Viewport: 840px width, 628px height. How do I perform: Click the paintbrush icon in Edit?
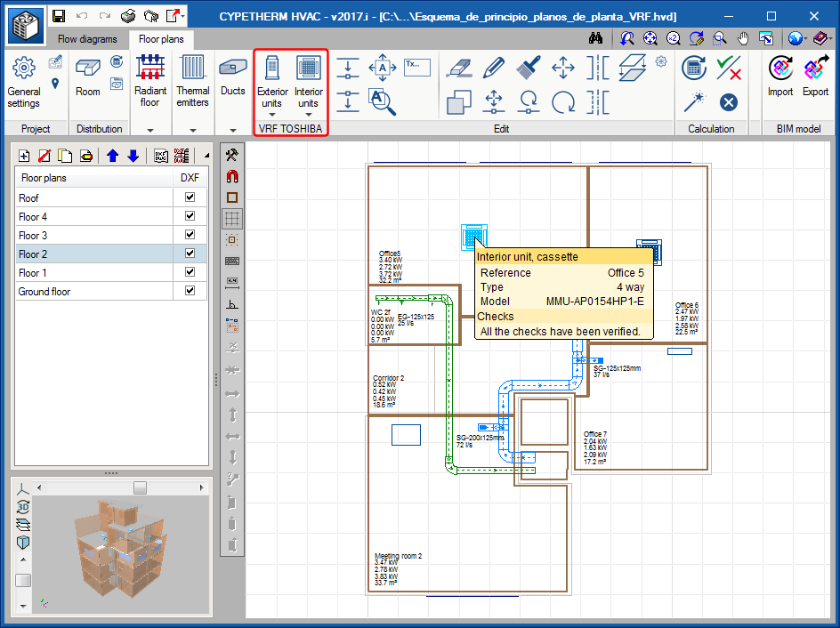[x=529, y=68]
